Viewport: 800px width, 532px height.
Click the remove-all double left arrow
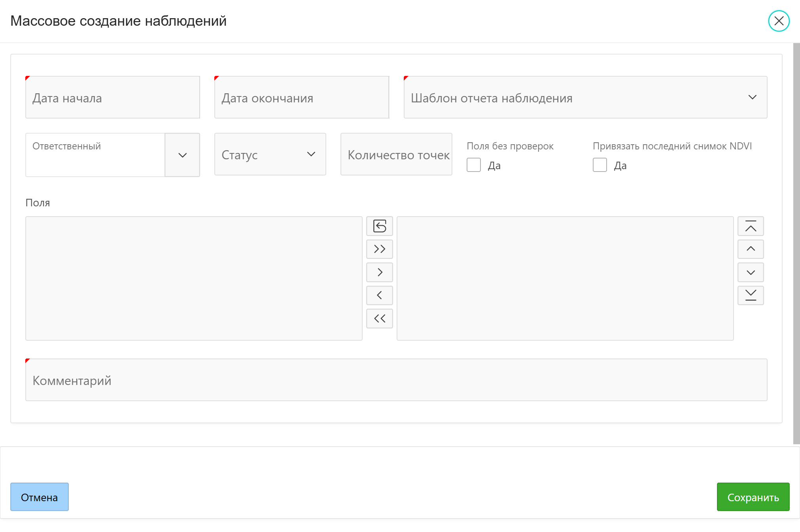click(x=379, y=319)
